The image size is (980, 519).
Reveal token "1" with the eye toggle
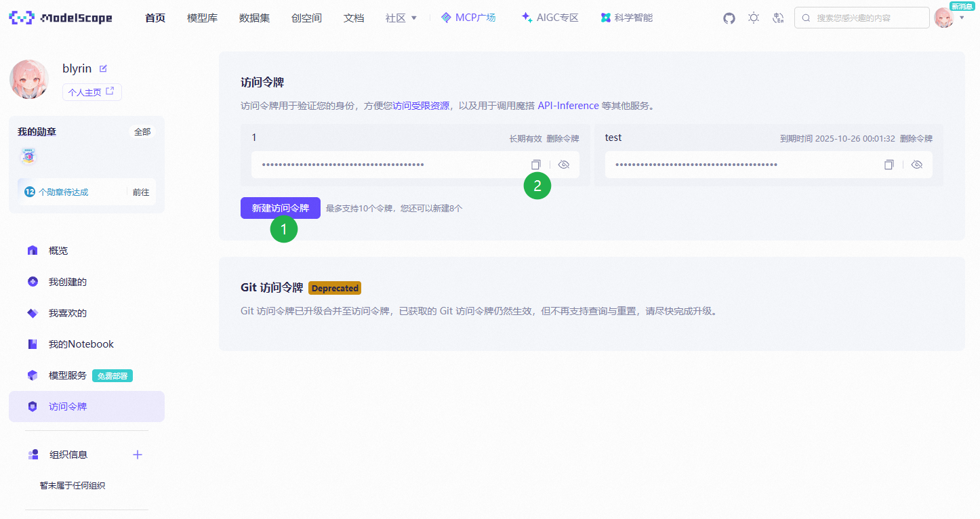[563, 164]
